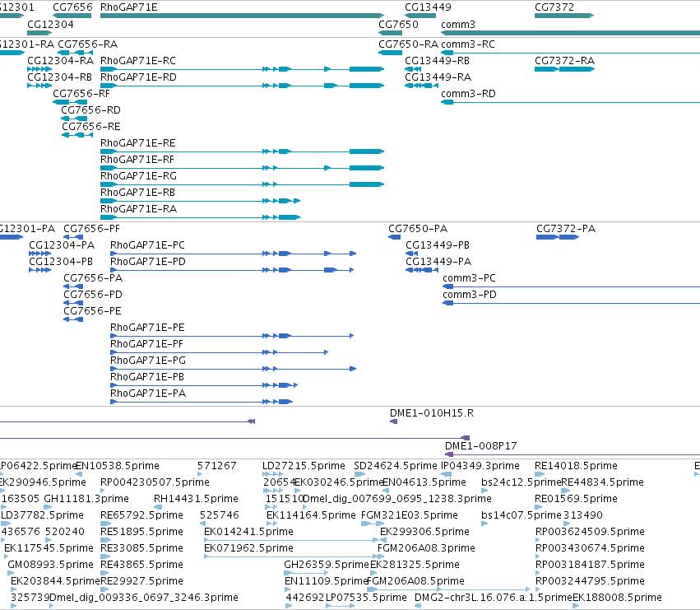Select protein RhoGAP71E-PD
Screen dimensions: 700x610
tap(232, 270)
